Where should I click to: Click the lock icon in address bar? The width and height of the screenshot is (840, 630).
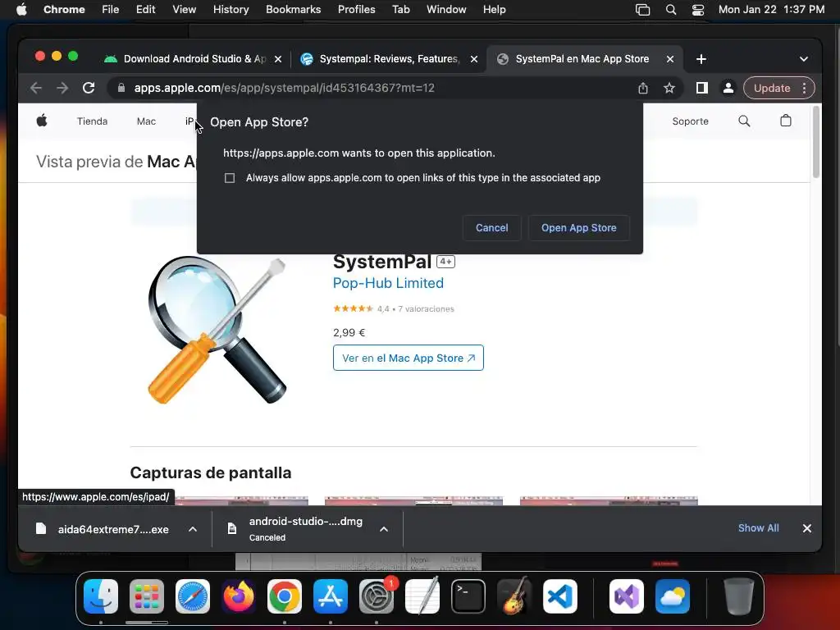[121, 88]
